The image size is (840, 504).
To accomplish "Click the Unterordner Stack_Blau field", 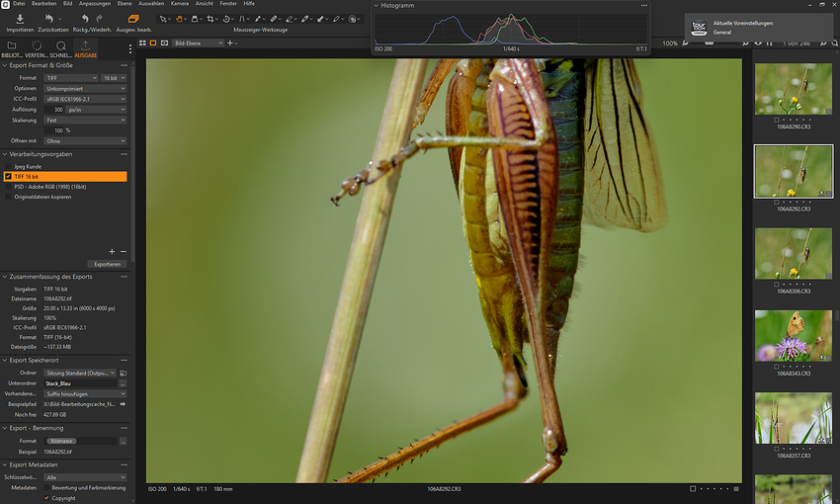I will [x=80, y=383].
